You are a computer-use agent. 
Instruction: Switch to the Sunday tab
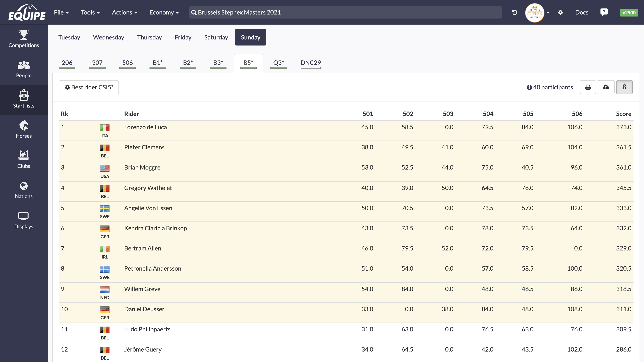click(x=250, y=37)
